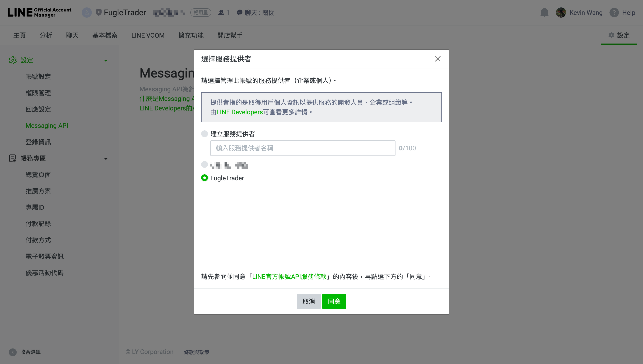The width and height of the screenshot is (643, 364).
Task: Click the FugleTrader account avatar icon
Action: (x=87, y=13)
